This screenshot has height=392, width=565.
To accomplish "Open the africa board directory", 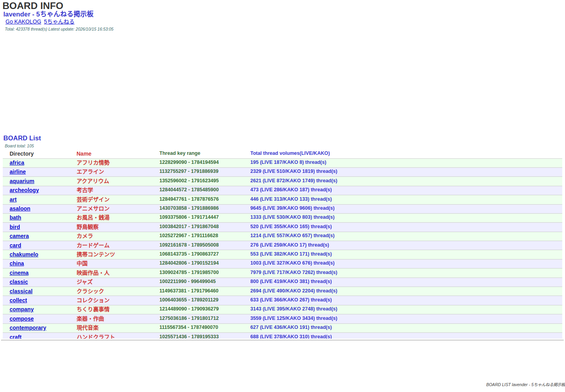I will click(17, 163).
